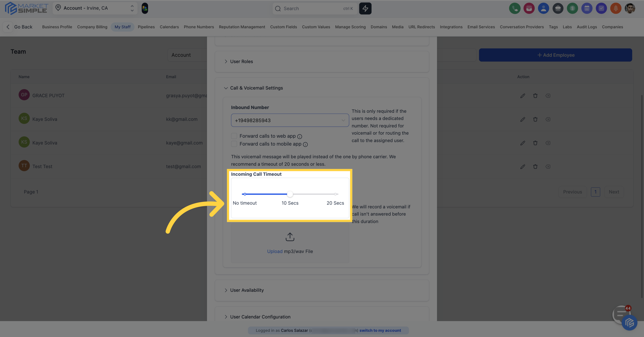Click the trash icon for Test Test
The height and width of the screenshot is (337, 644).
click(x=535, y=167)
